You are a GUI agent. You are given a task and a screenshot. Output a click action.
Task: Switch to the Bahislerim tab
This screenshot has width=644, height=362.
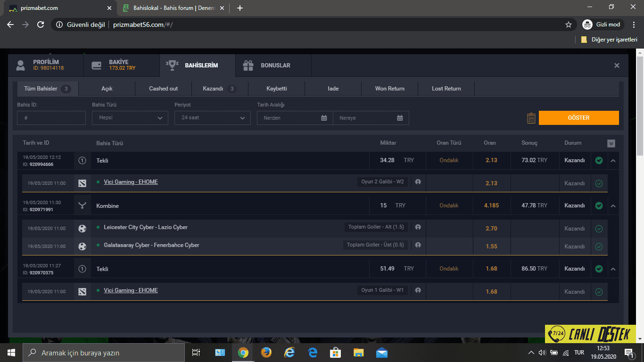[x=198, y=65]
